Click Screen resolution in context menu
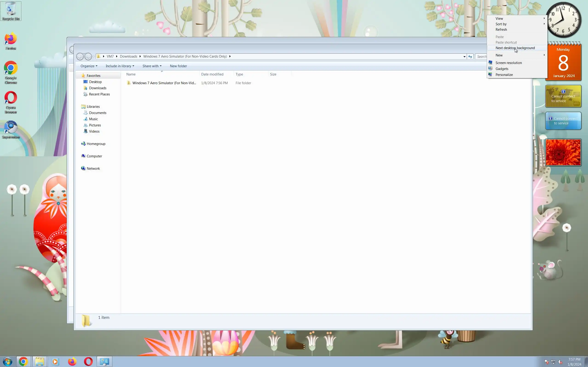 508,63
